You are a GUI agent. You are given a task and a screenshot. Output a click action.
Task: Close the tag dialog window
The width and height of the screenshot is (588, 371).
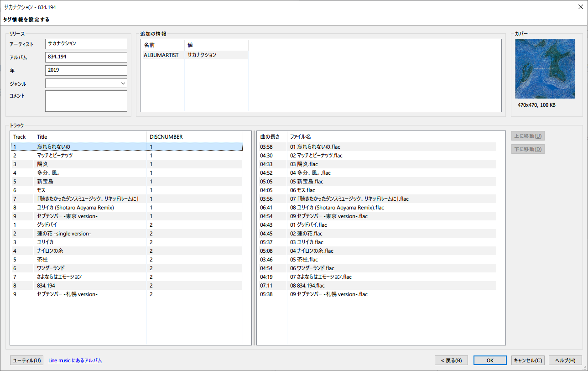[580, 7]
